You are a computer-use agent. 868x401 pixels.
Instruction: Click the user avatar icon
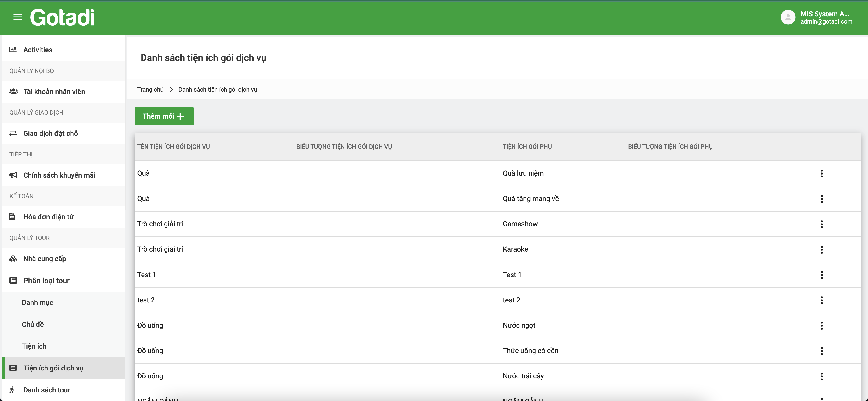pos(788,17)
